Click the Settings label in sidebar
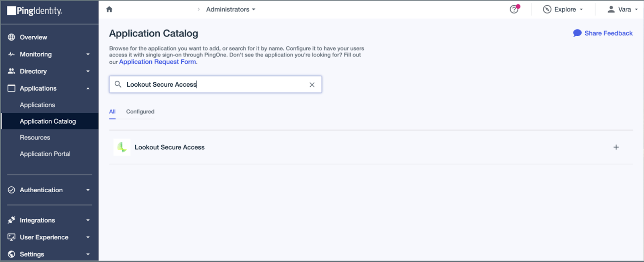 coord(32,254)
